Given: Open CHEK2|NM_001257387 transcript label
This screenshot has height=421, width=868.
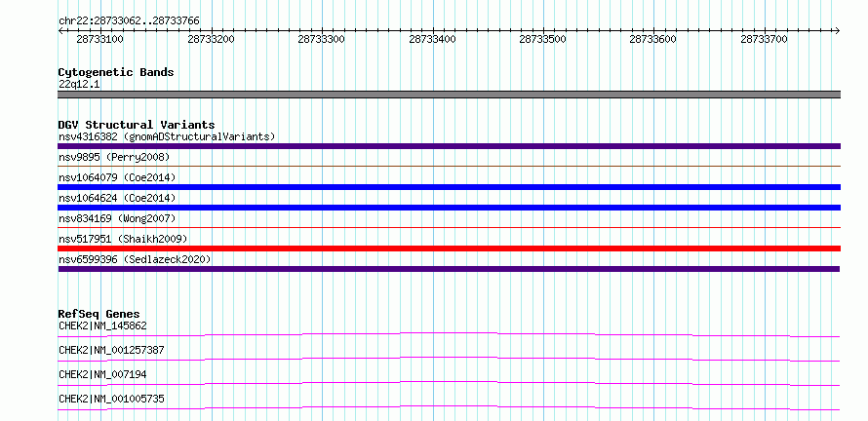Looking at the screenshot, I should [111, 350].
